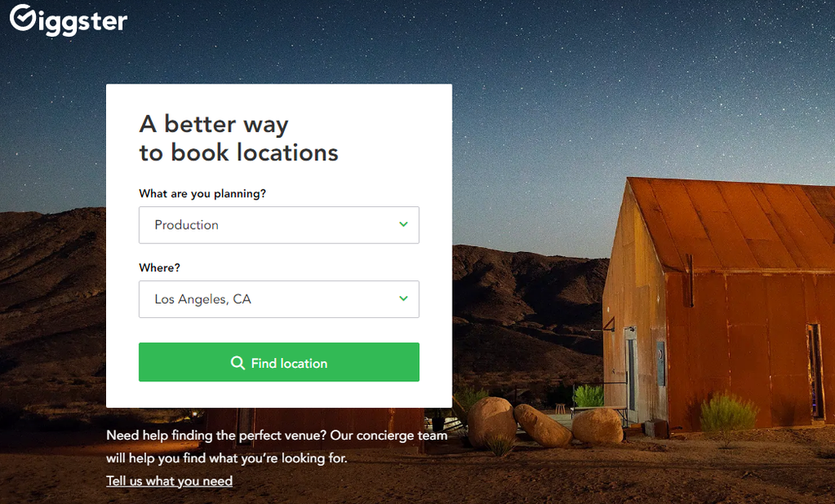Click the cabin's front door in photo
This screenshot has height=504, width=835.
point(631,367)
